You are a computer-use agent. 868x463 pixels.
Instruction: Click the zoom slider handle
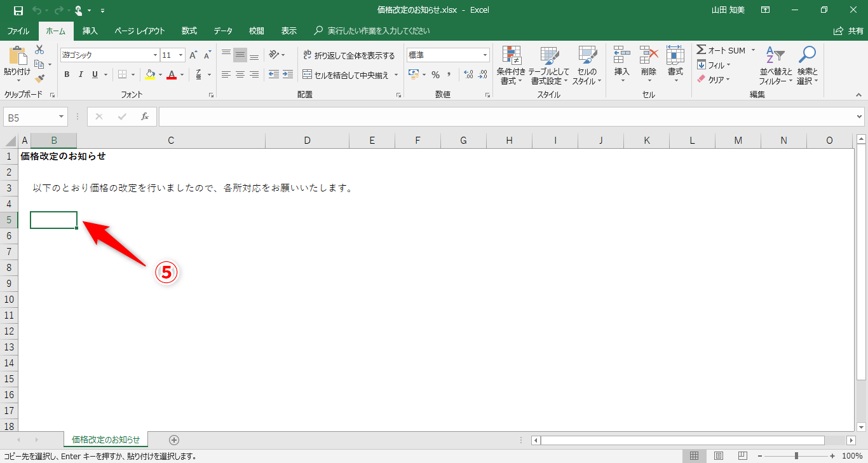click(796, 456)
